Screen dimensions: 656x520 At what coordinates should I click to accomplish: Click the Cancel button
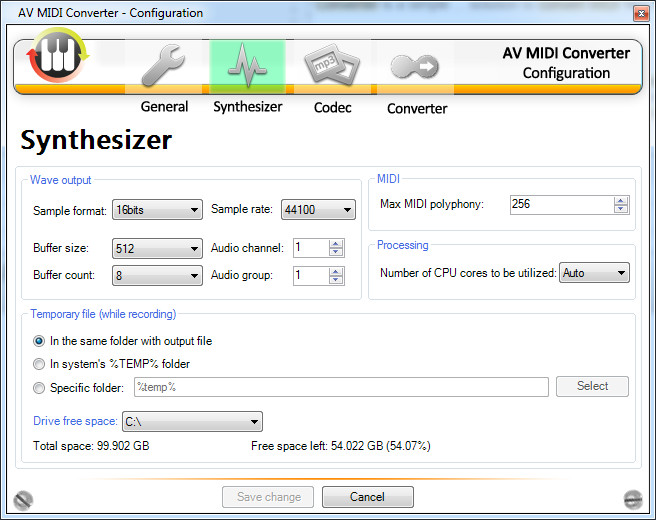[367, 497]
